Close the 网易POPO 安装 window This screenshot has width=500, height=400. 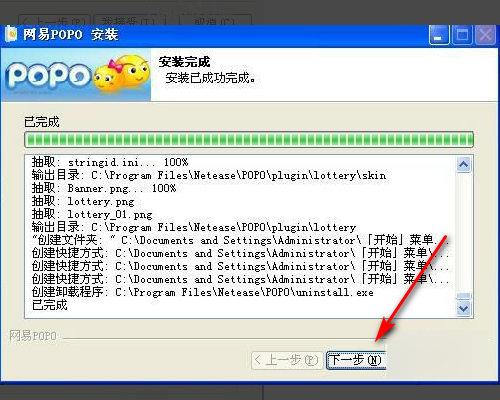485,35
